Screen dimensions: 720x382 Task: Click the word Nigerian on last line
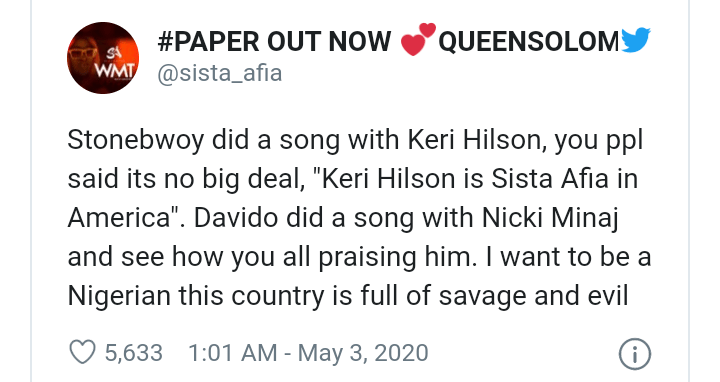119,296
